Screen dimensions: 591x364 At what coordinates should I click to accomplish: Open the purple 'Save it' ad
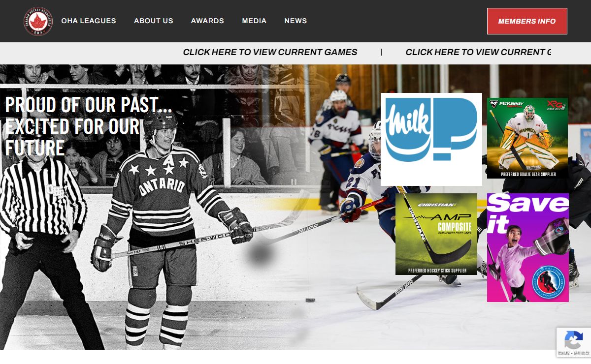(528, 247)
